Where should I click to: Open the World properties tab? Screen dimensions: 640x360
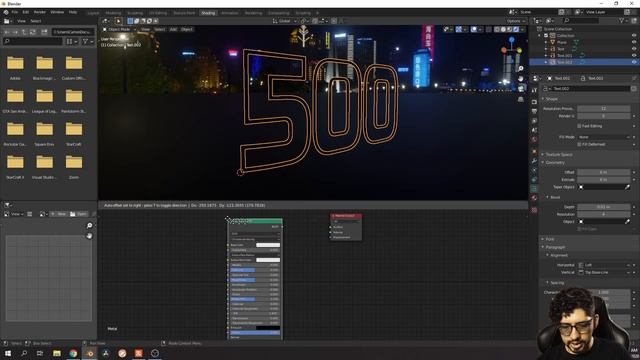(534, 140)
